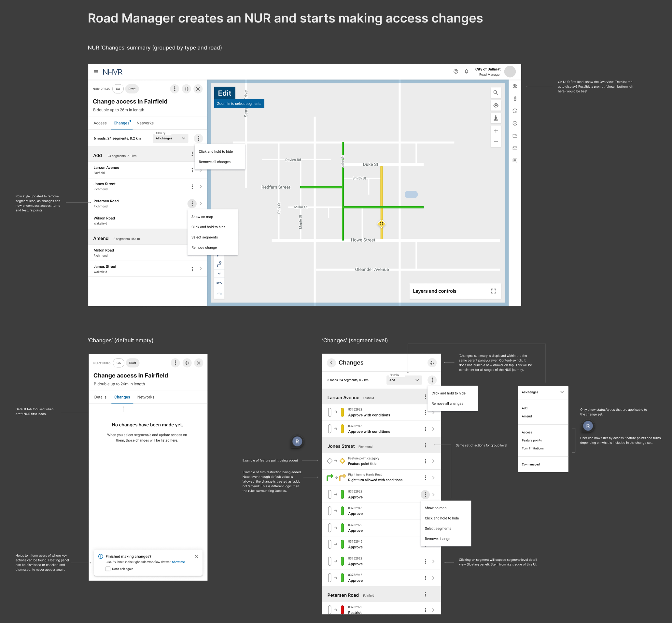Image resolution: width=672 pixels, height=623 pixels.
Task: Click the undo arrow on map toolbar
Action: (x=219, y=283)
